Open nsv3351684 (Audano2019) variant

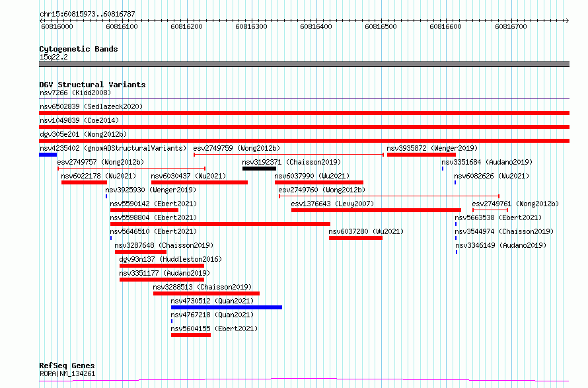487,162
